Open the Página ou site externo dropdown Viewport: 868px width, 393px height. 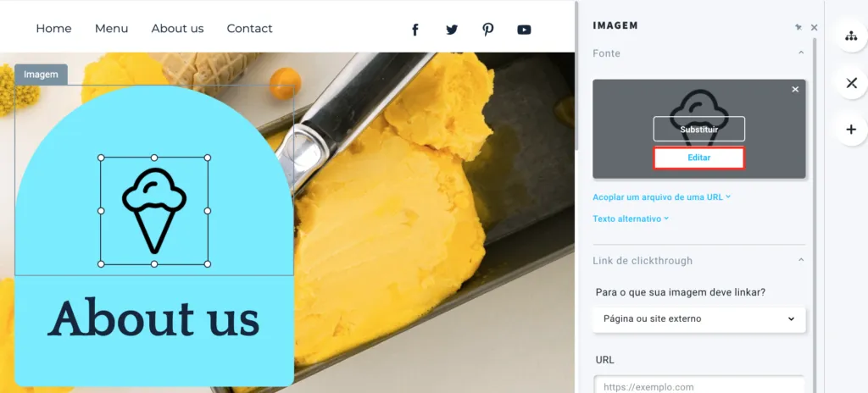tap(699, 318)
